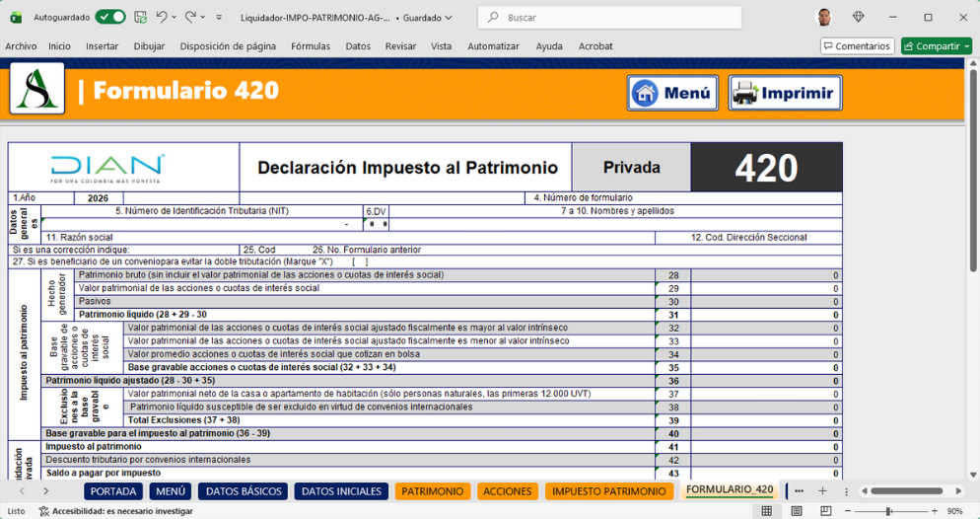Open the Datos ribbon tab
Image resolution: width=980 pixels, height=519 pixels.
[x=358, y=46]
